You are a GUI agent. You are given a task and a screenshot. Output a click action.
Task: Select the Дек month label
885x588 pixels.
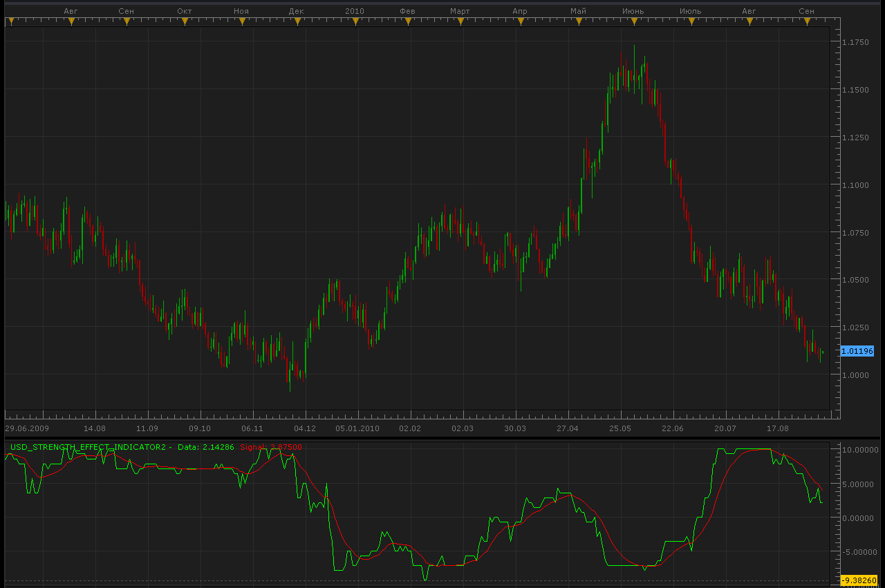[x=297, y=11]
